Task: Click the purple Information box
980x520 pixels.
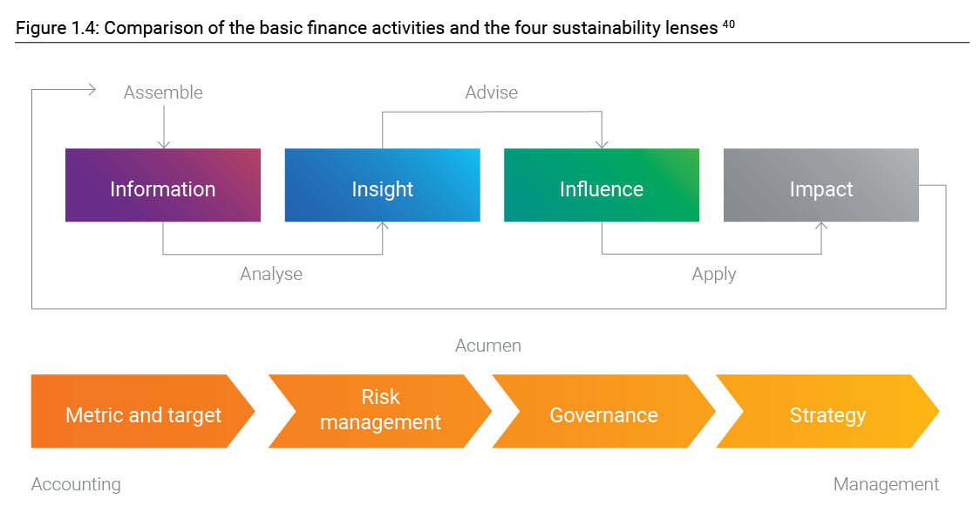Action: [x=162, y=185]
